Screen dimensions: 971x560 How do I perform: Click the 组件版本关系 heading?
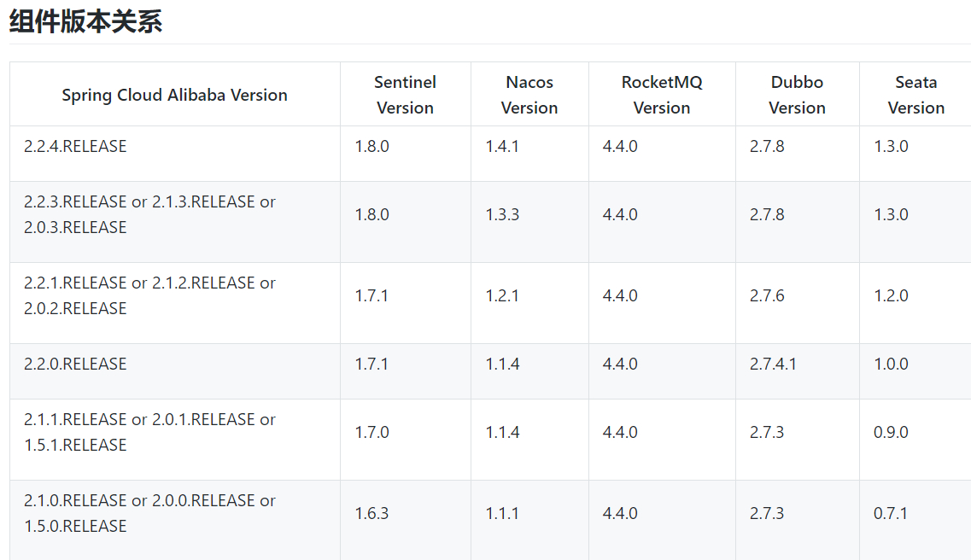[x=85, y=22]
